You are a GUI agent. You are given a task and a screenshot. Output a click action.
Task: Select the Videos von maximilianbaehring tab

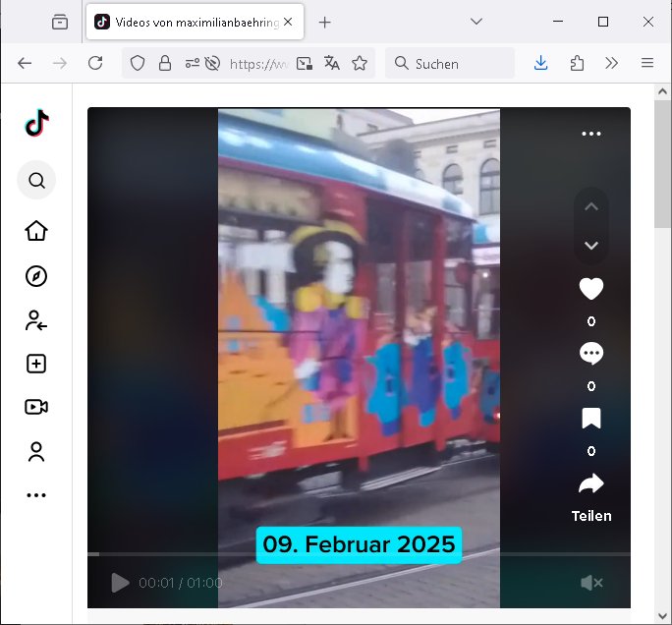(187, 22)
